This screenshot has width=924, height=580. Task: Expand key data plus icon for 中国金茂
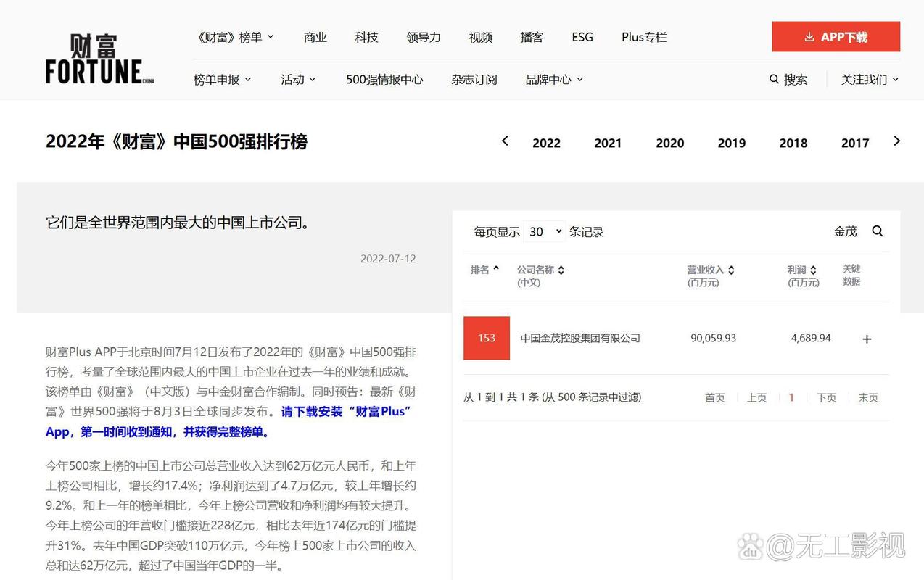coord(867,339)
